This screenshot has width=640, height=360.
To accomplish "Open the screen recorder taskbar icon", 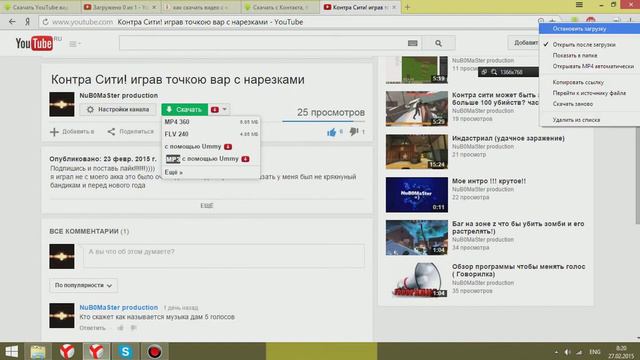I will [154, 351].
